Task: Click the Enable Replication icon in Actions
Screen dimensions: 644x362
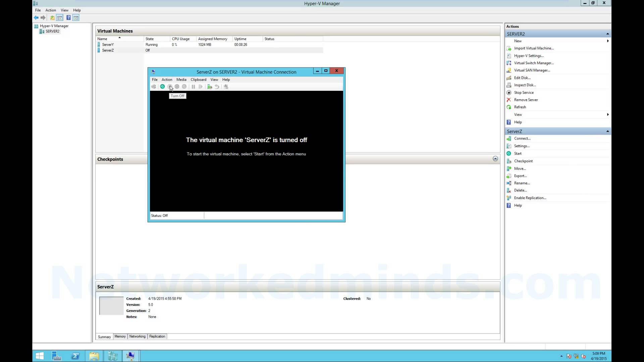Action: click(x=509, y=198)
